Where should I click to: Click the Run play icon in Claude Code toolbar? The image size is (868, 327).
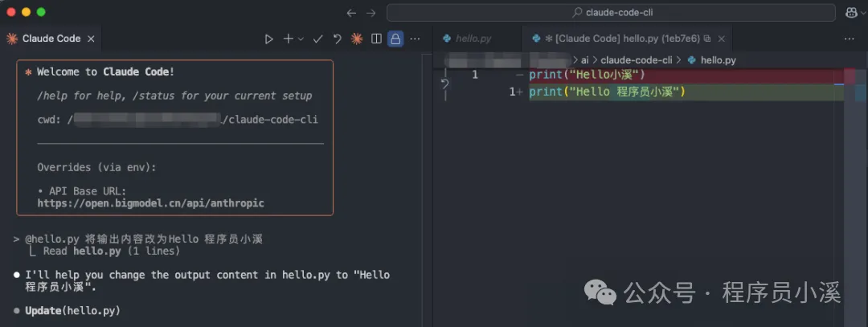[x=269, y=39]
